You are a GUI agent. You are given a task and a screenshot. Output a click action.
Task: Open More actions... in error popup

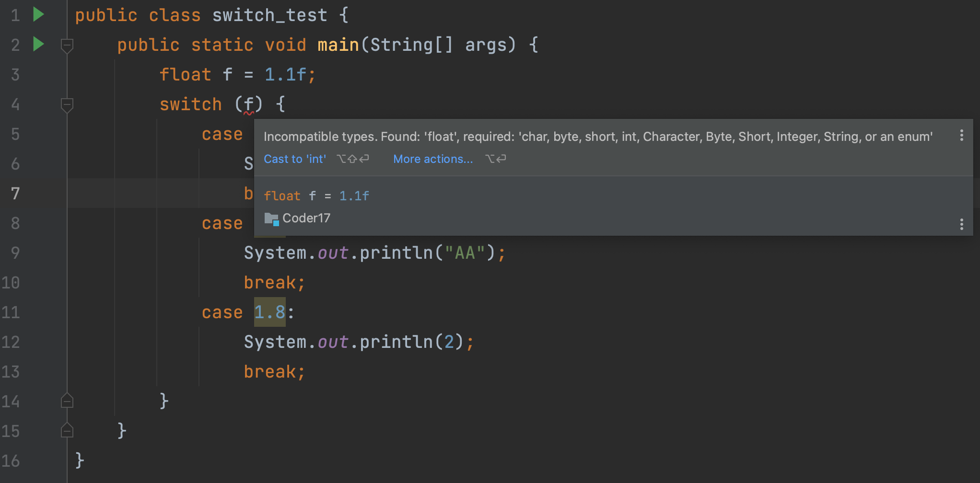[x=433, y=159]
